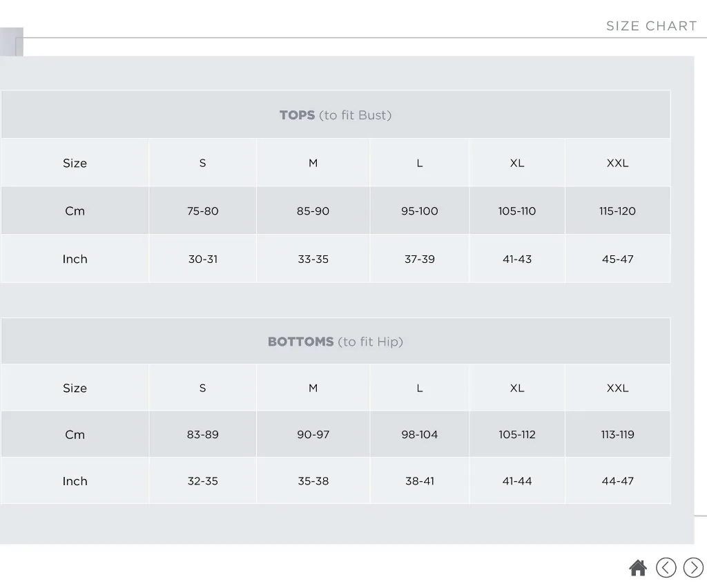
Task: Click the gray bookmark tab at top left
Action: pos(12,41)
